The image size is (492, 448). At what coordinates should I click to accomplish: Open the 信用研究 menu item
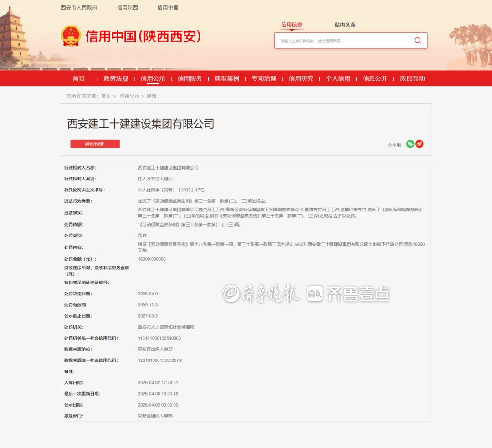click(x=301, y=78)
